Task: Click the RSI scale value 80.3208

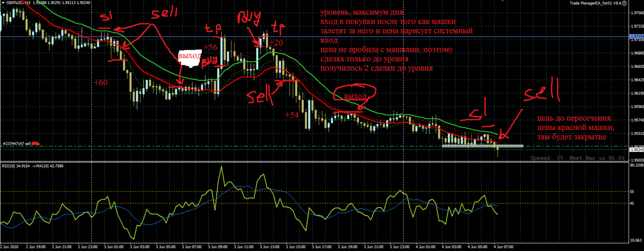Action: (x=637, y=166)
